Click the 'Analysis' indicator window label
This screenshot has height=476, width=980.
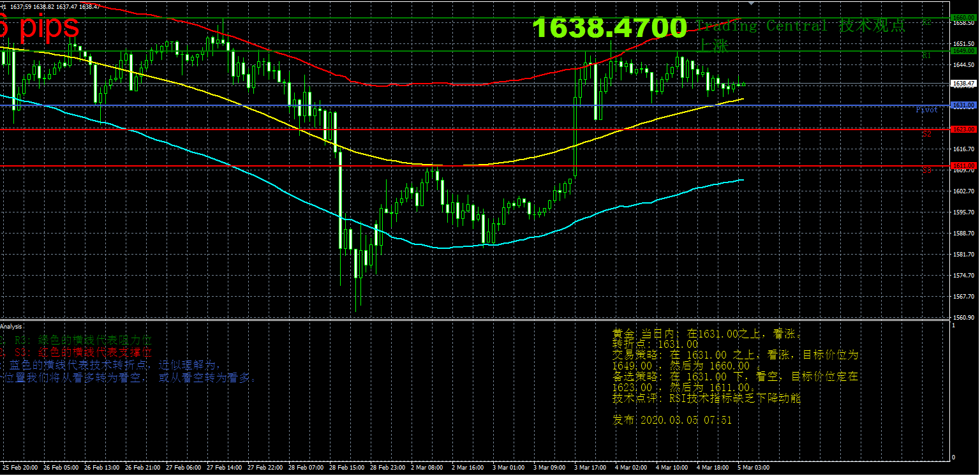[11, 327]
